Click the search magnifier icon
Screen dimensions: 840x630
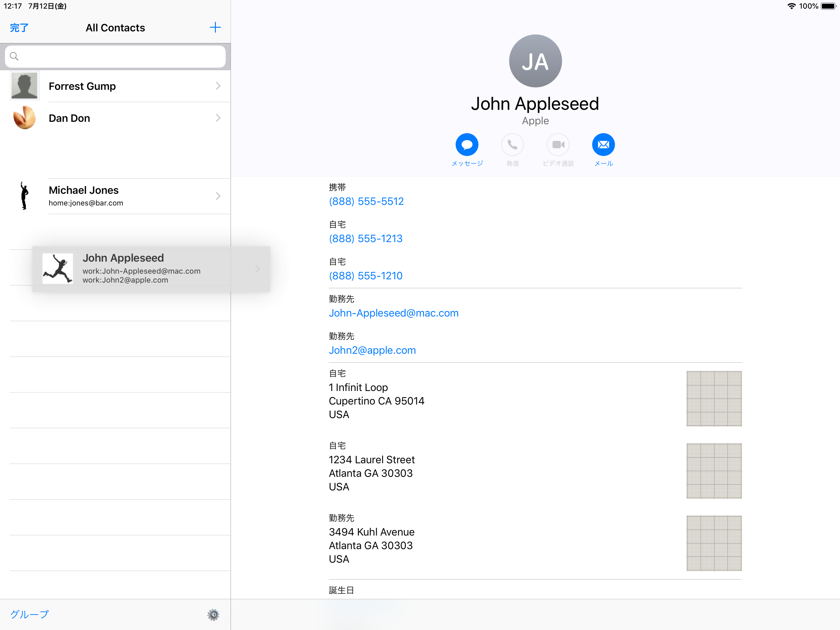(x=14, y=56)
